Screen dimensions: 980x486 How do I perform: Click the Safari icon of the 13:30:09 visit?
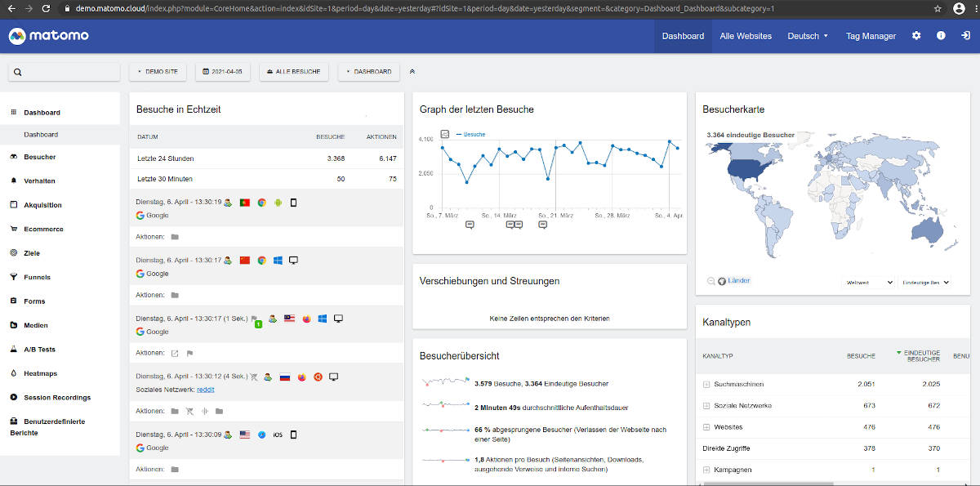point(261,435)
